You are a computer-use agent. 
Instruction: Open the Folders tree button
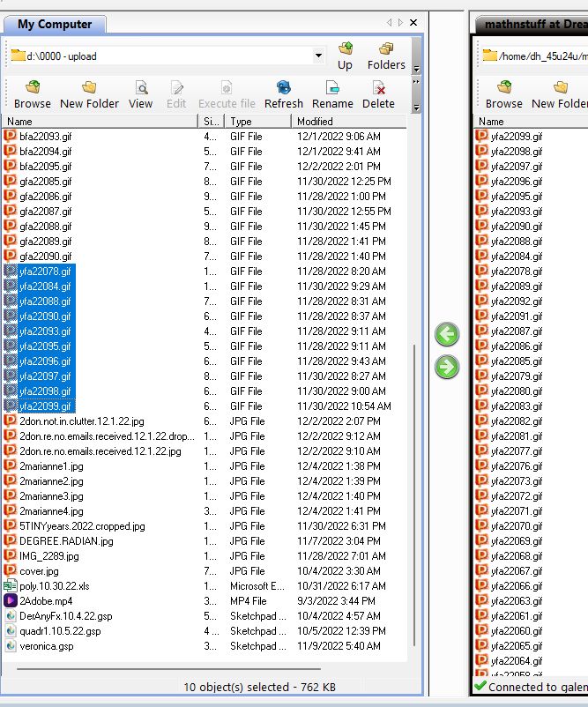[386, 56]
